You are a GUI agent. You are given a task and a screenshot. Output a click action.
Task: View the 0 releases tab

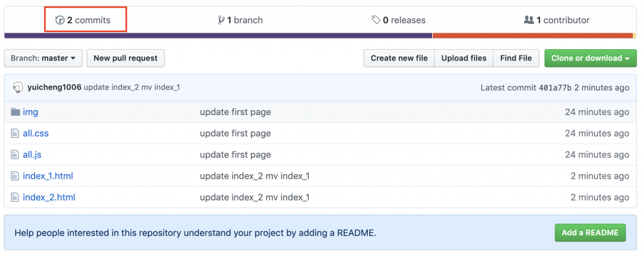point(399,20)
